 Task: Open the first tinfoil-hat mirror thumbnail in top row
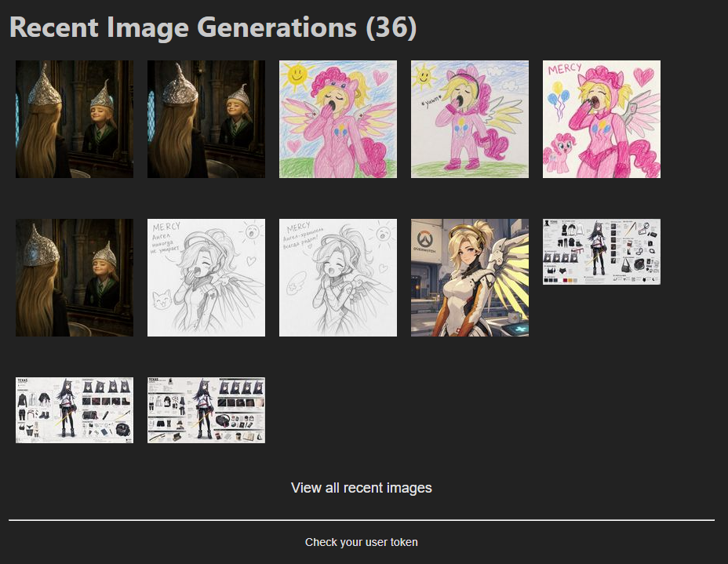(75, 118)
